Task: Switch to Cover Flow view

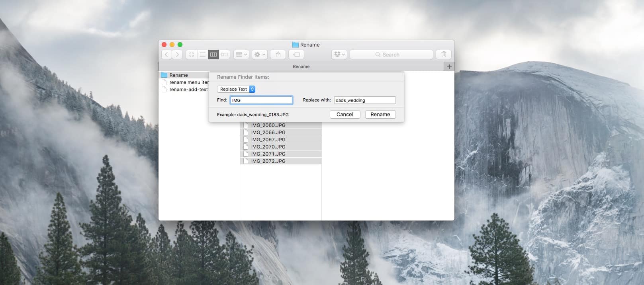Action: pos(225,55)
